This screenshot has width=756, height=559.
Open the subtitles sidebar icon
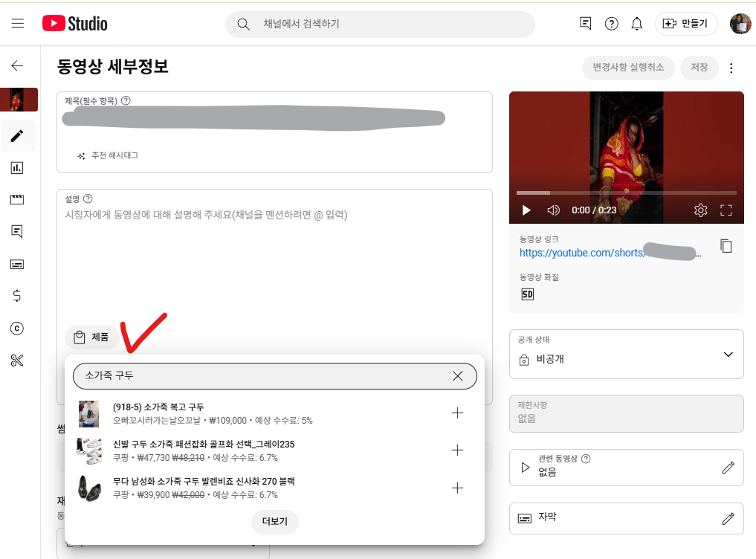[17, 264]
